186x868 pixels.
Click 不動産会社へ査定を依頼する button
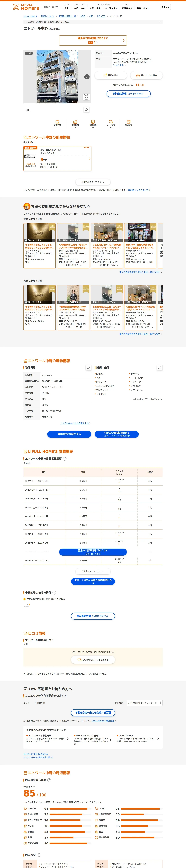[x=93, y=713]
